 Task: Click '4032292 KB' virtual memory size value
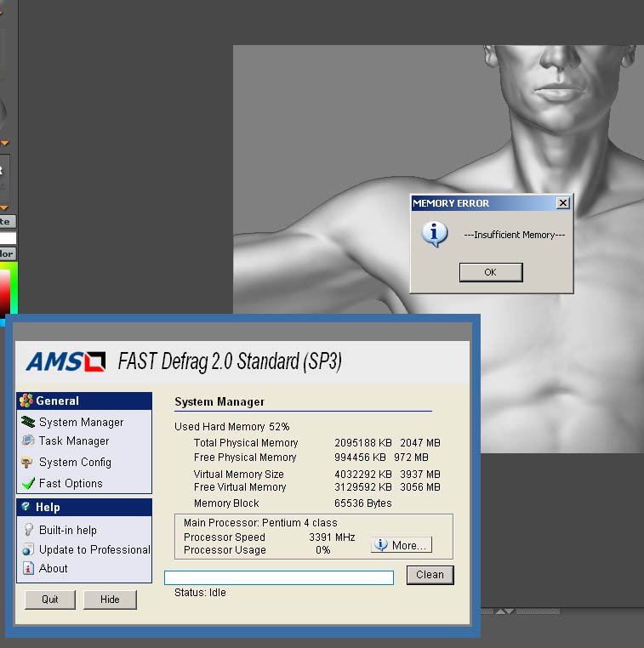pyautogui.click(x=363, y=474)
